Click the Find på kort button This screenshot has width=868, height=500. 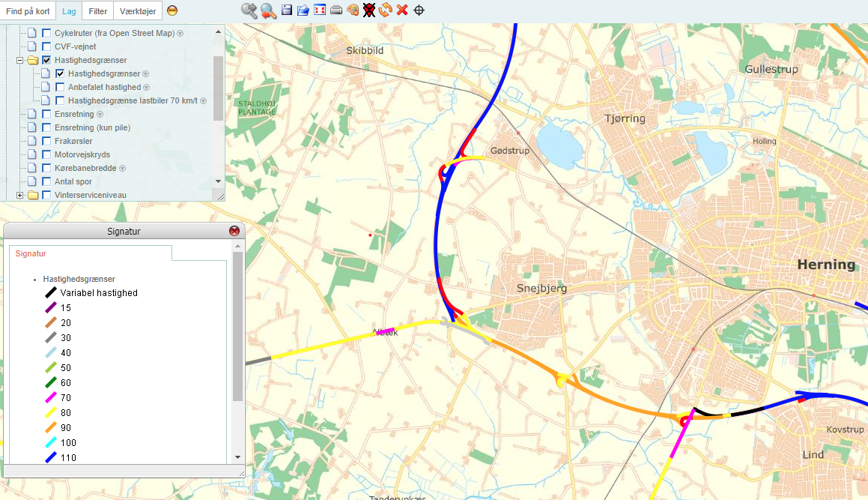(28, 11)
